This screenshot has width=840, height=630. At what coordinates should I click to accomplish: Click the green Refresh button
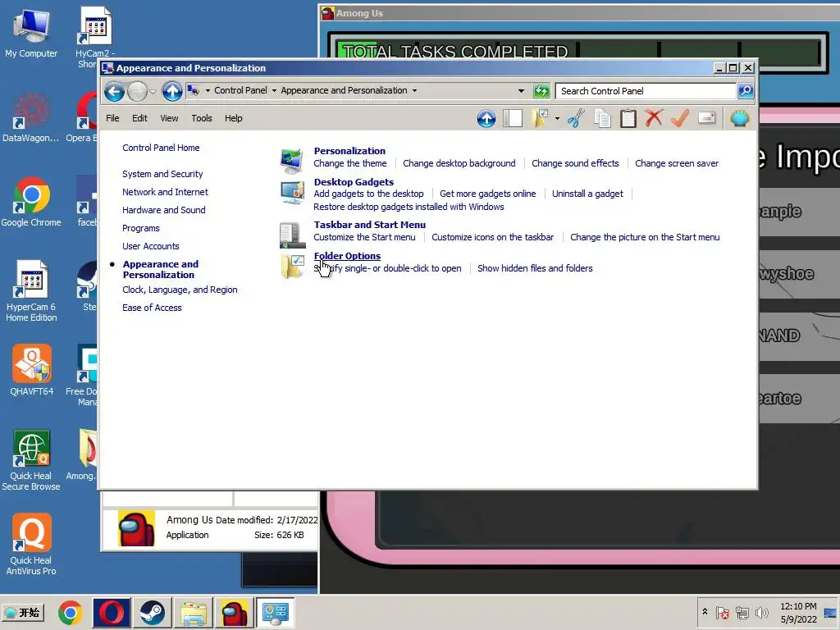[x=541, y=91]
